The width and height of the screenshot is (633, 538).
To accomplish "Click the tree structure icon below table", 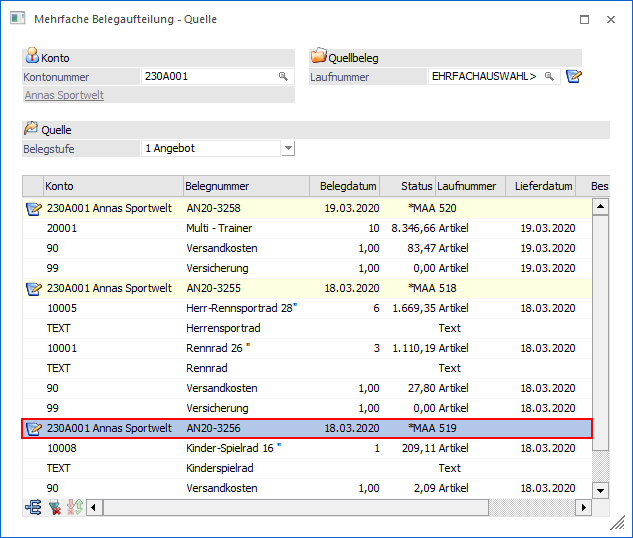I will tap(34, 507).
